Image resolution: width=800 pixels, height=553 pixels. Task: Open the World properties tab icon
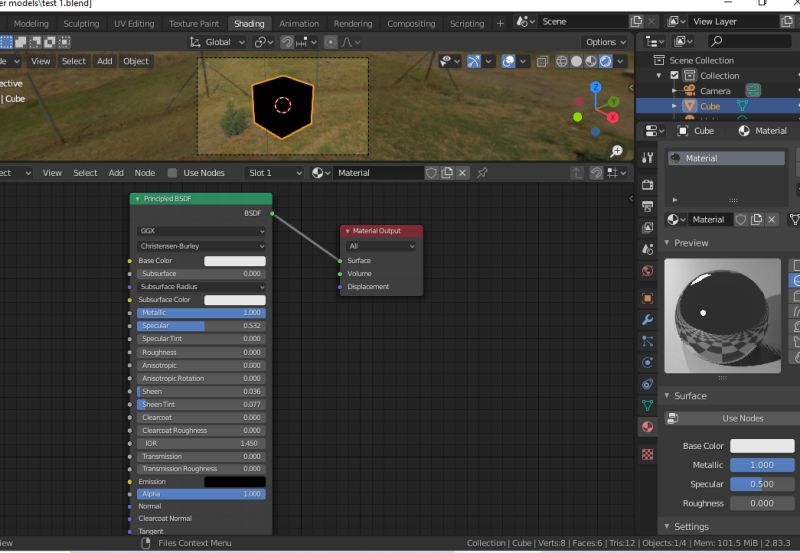(647, 270)
